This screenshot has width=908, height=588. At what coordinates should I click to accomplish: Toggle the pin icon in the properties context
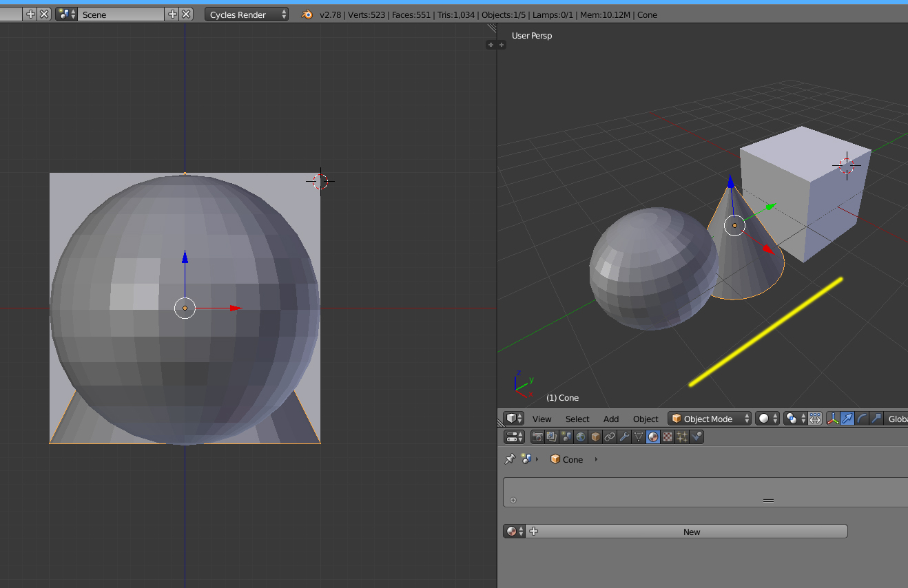[510, 459]
